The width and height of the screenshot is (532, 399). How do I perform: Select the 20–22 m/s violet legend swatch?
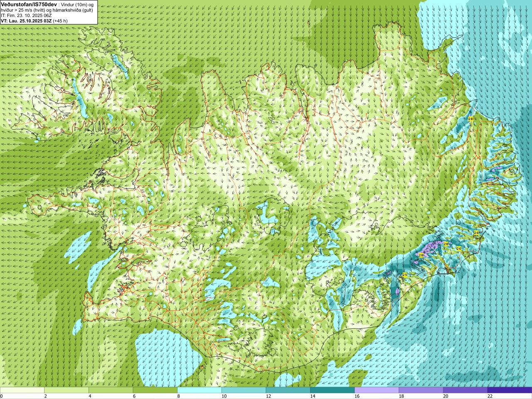(x=465, y=390)
